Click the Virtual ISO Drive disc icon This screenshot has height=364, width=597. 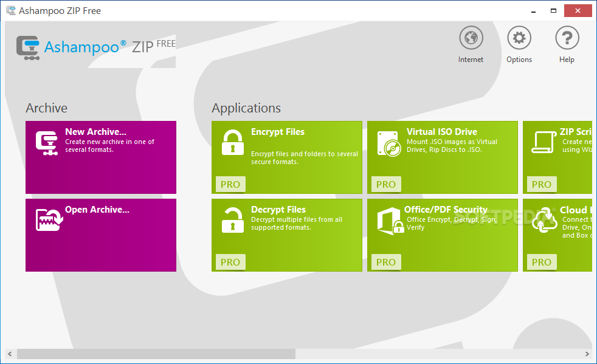pyautogui.click(x=389, y=144)
